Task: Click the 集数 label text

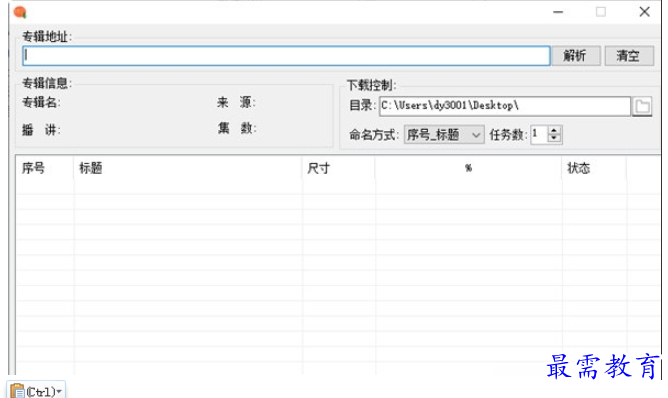Action: [237, 128]
